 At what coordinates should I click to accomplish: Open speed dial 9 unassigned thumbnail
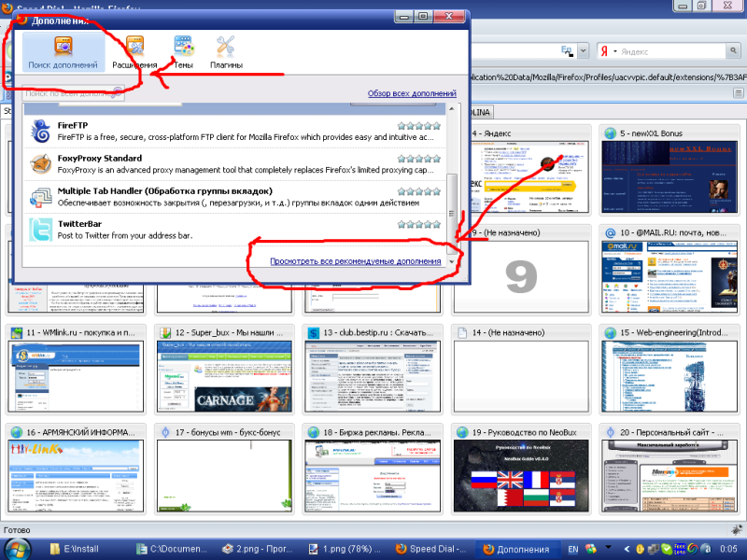coord(521,276)
